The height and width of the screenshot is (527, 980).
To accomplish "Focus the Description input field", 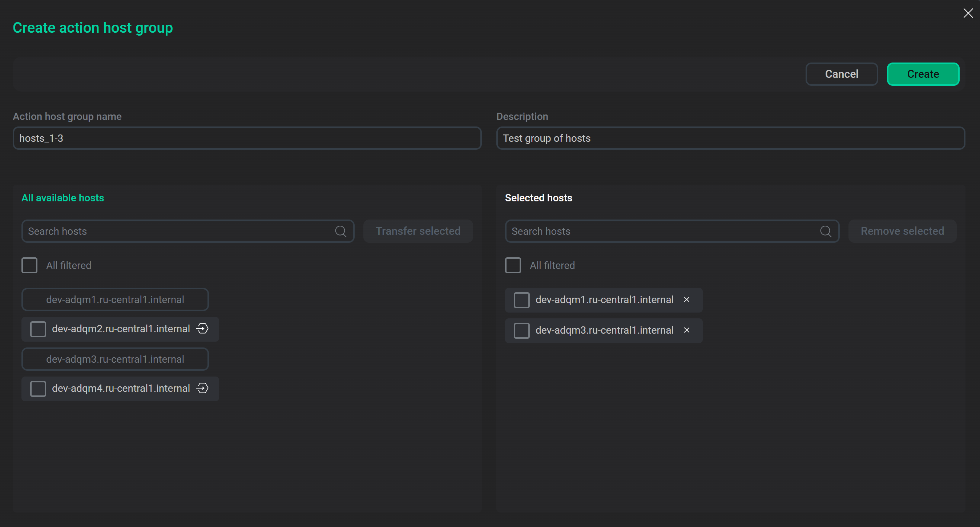I will pyautogui.click(x=731, y=138).
